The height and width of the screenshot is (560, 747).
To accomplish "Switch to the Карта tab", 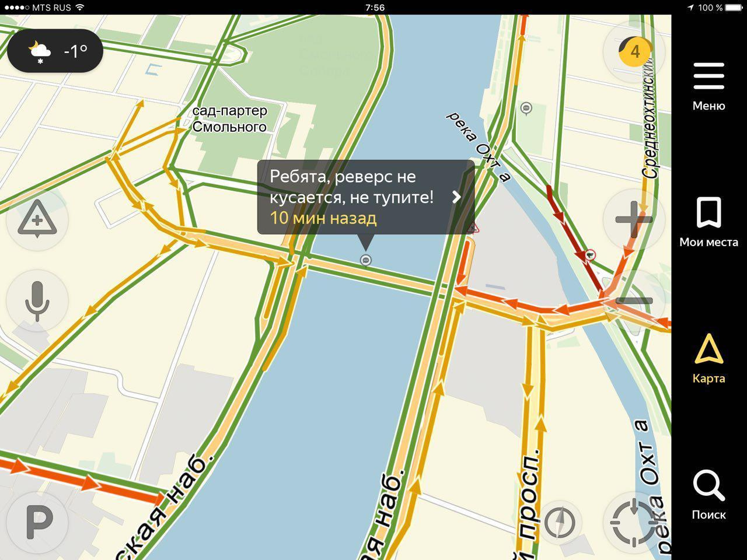I will coord(708,359).
